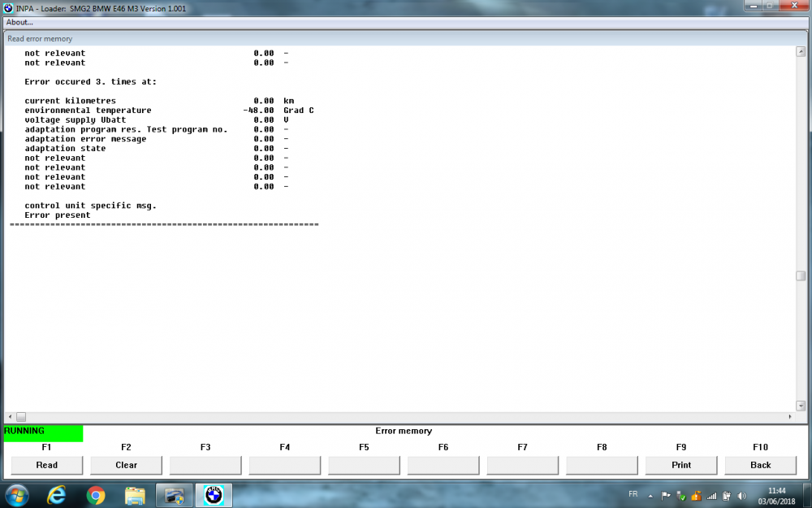Screen dimensions: 812x508
Task: Open Google Chrome from the taskbar
Action: 95,496
